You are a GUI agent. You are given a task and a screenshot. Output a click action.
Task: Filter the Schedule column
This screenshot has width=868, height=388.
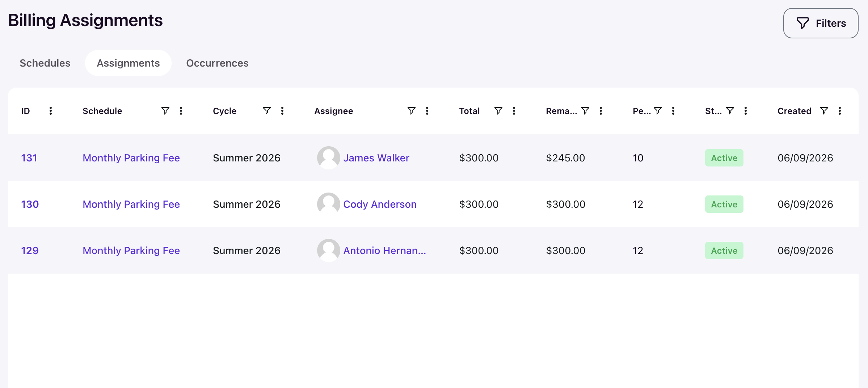[165, 111]
